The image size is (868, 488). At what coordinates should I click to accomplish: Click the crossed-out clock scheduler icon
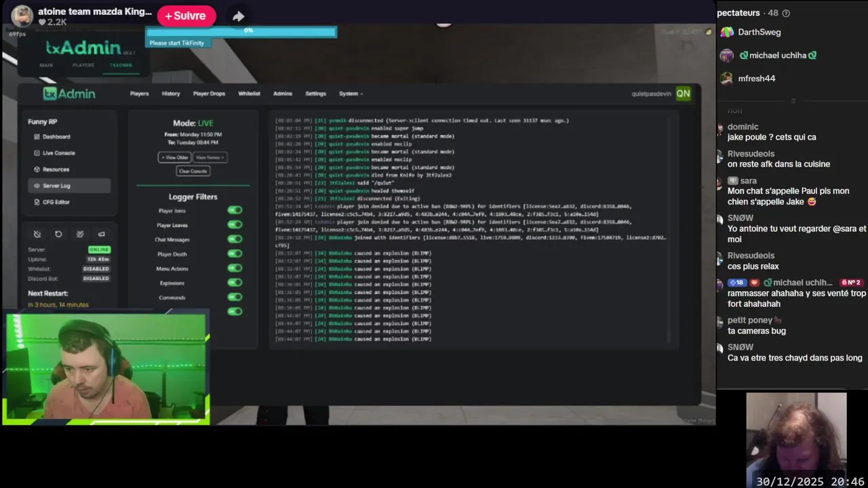click(x=37, y=234)
